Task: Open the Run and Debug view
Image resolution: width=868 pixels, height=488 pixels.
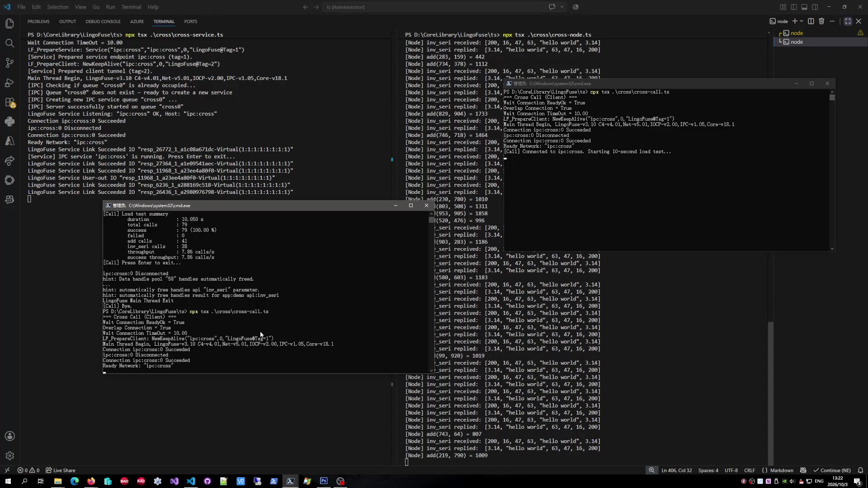Action: pos(9,83)
